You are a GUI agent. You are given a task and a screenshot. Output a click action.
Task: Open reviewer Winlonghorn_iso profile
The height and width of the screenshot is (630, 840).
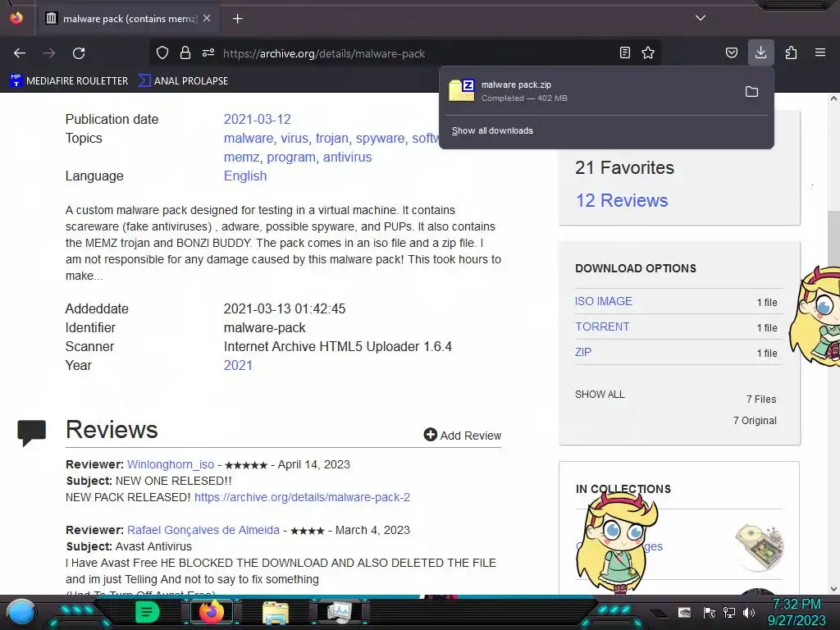171,464
